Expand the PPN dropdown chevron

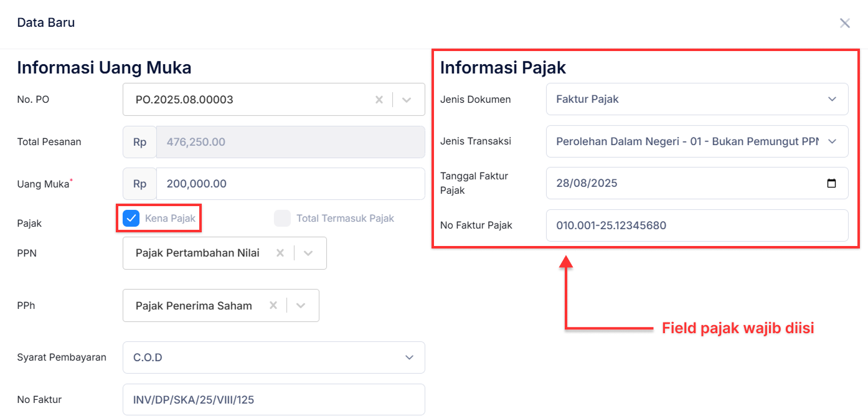tap(308, 253)
